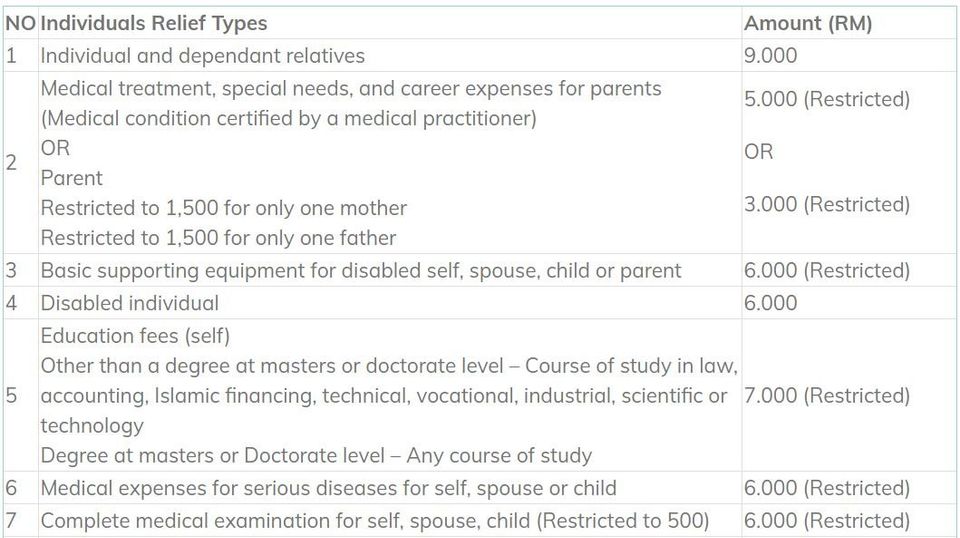
Task: Click the 'Amount (RM)' column header
Action: [808, 23]
